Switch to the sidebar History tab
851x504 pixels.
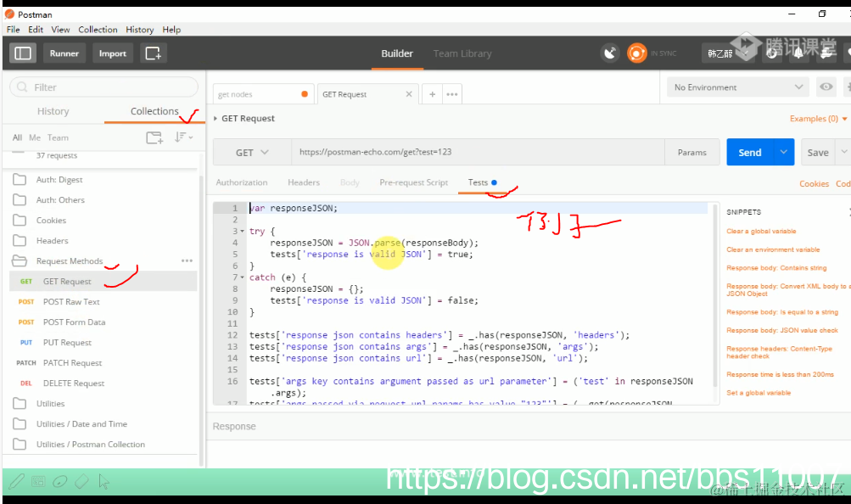tap(53, 110)
